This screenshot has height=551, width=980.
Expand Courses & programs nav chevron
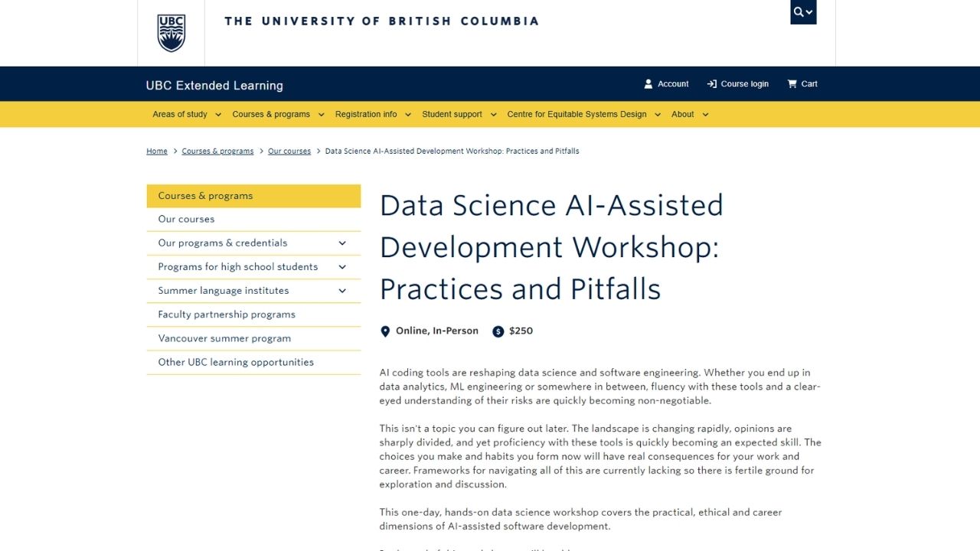click(x=321, y=115)
